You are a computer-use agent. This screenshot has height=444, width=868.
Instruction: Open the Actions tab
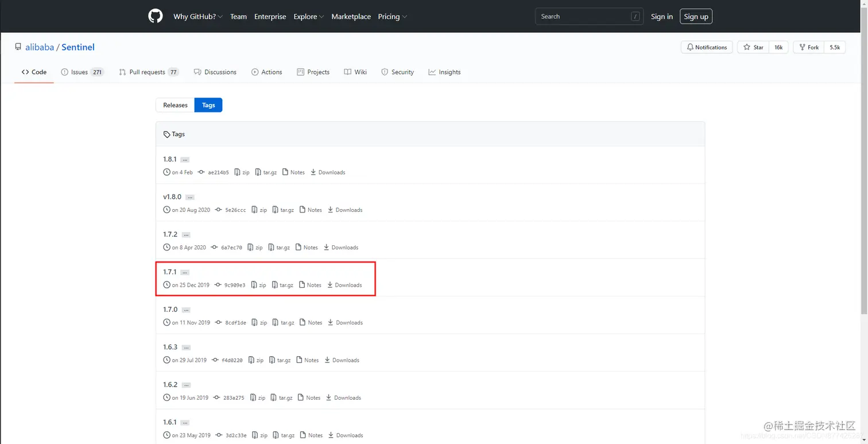pyautogui.click(x=267, y=72)
